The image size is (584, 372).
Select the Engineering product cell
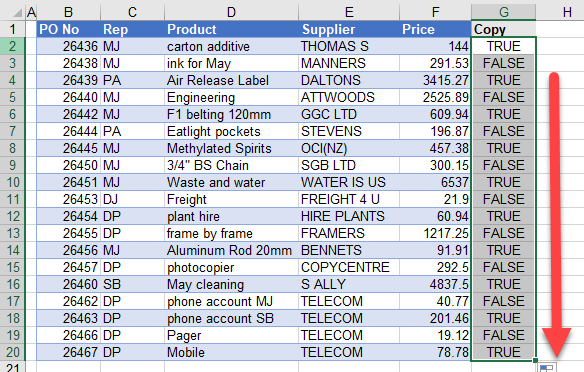tap(231, 97)
